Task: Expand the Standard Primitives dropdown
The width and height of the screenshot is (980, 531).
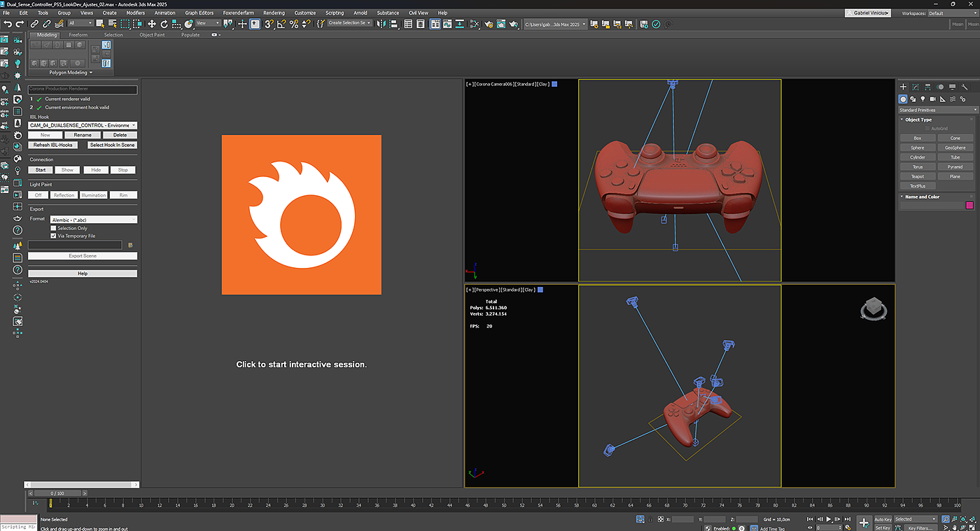Action: point(938,110)
